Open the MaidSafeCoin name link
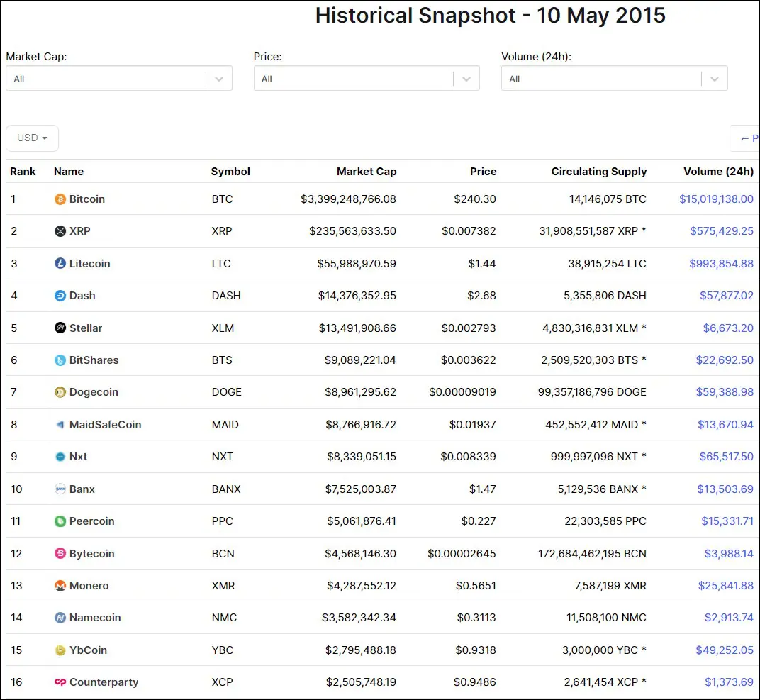Viewport: 760px width, 700px height. coord(105,425)
